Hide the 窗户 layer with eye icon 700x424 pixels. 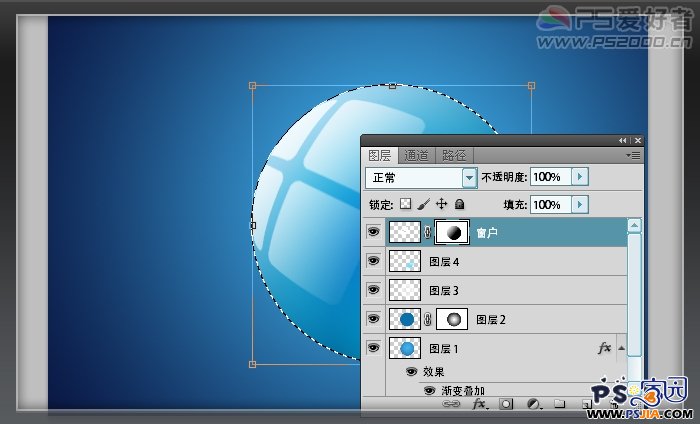point(374,232)
